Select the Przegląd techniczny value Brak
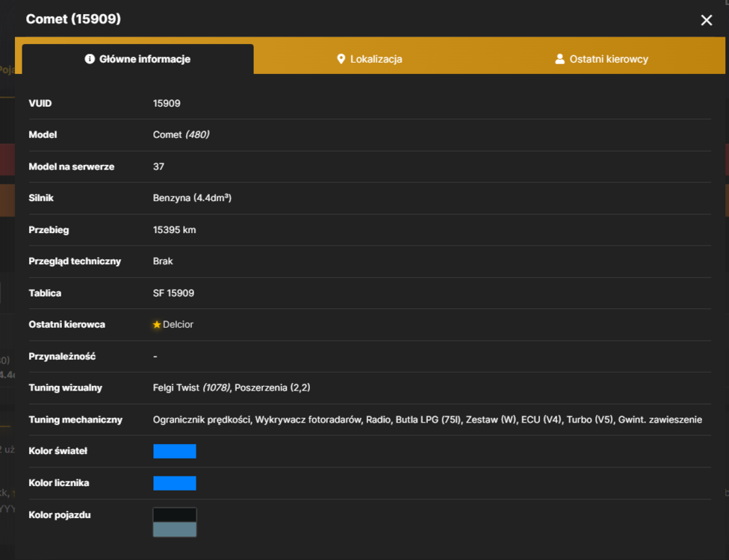729x560 pixels. click(x=163, y=261)
